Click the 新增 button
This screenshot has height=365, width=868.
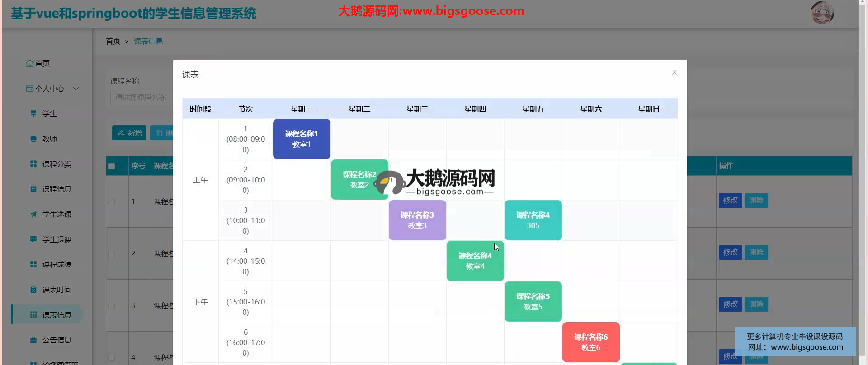pyautogui.click(x=129, y=133)
